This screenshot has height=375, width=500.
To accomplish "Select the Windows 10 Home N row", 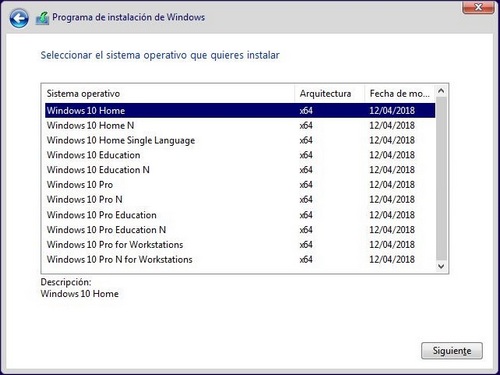I will (x=240, y=126).
